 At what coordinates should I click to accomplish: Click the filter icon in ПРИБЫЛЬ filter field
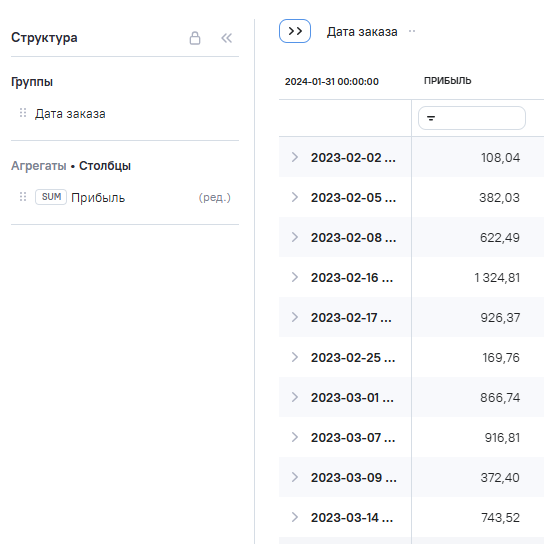coord(431,118)
